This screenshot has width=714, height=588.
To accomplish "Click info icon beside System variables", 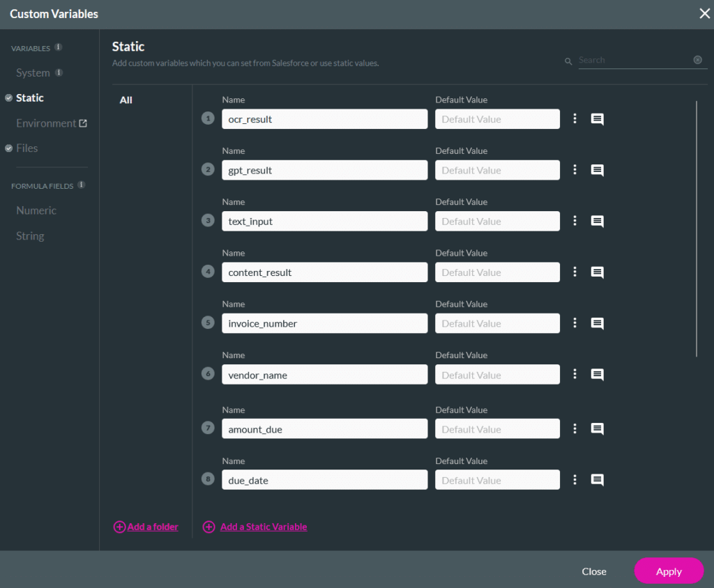I will [59, 72].
